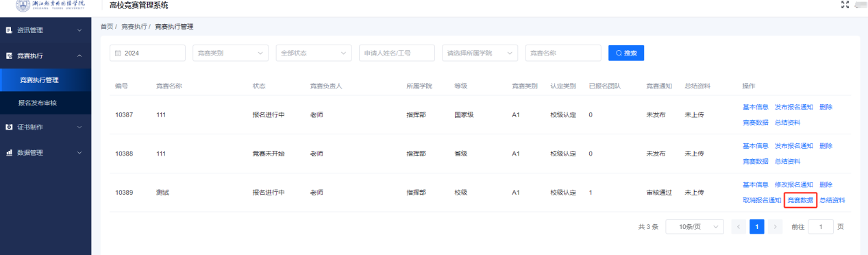Screen dimensions: 868x255
Task: Click the 已报名团队 column header
Action: pyautogui.click(x=605, y=86)
